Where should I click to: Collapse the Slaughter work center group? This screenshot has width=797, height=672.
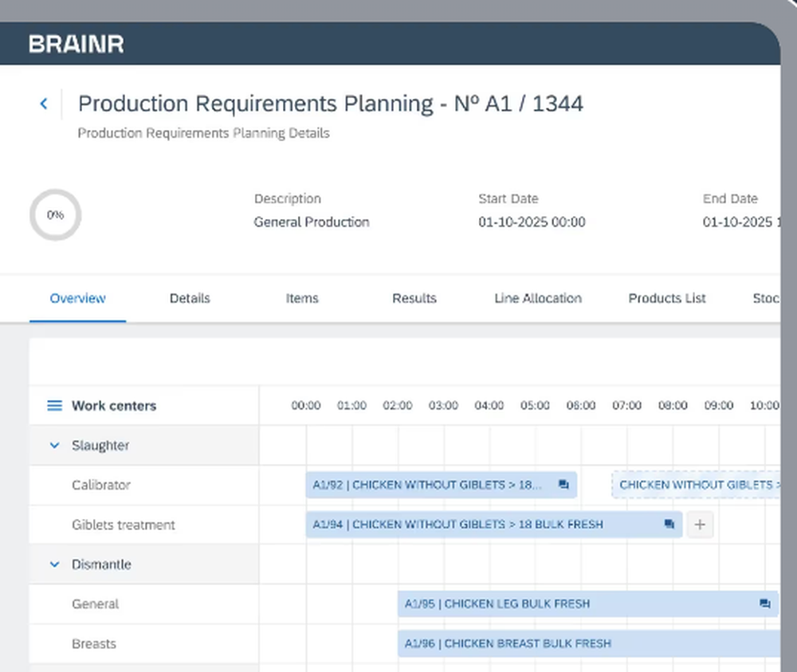[53, 445]
